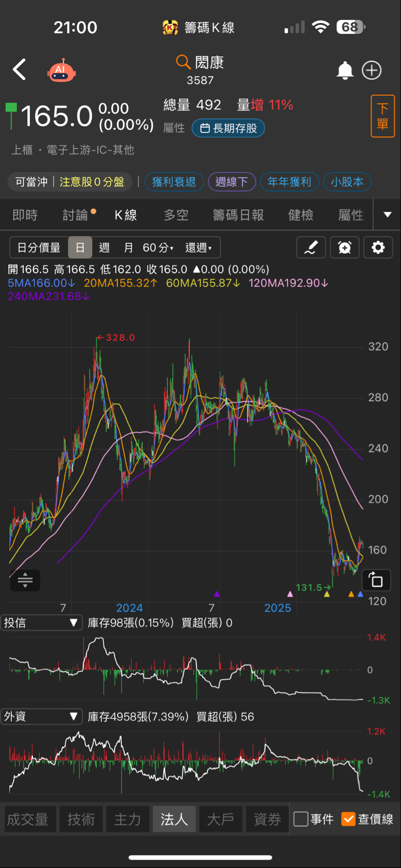The image size is (401, 868).
Task: Go back with the left arrow
Action: tap(19, 69)
